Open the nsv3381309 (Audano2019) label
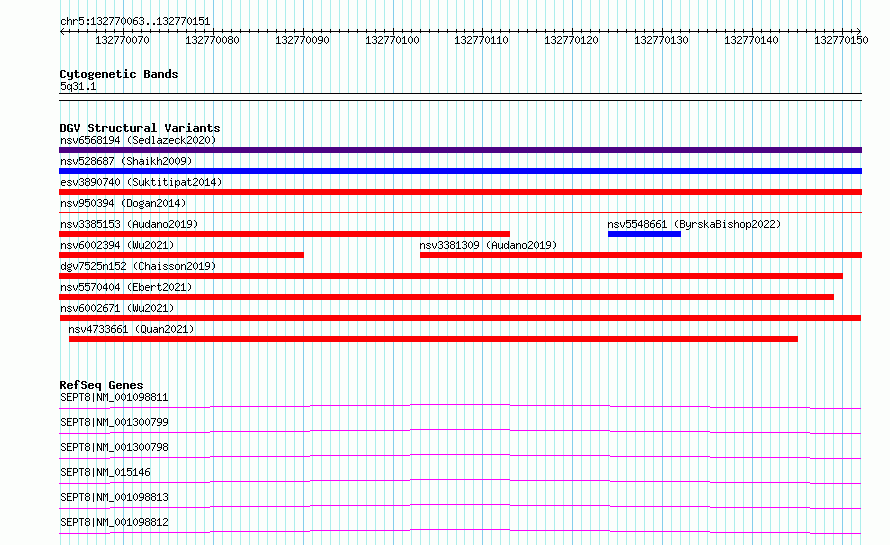This screenshot has width=890, height=545. [488, 245]
